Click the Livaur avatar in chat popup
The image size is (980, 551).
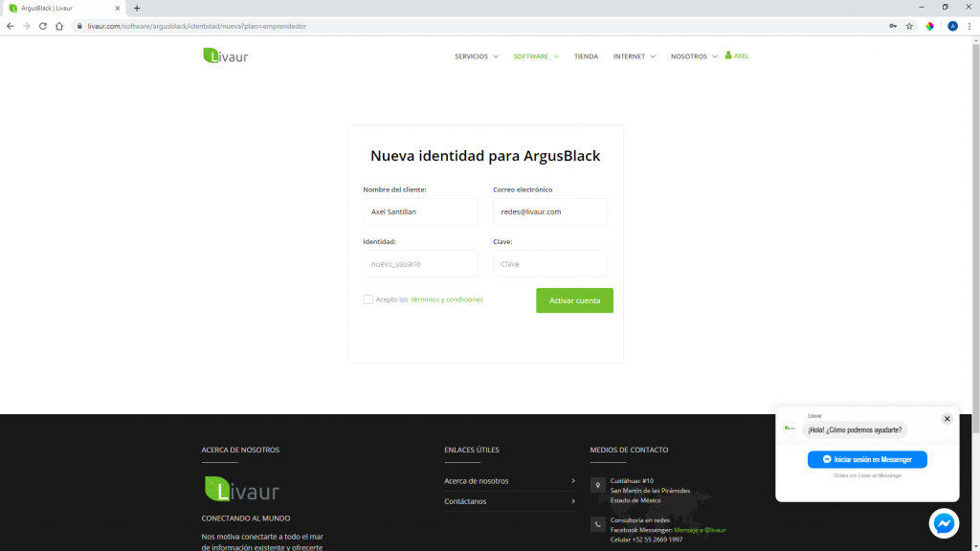coord(790,429)
